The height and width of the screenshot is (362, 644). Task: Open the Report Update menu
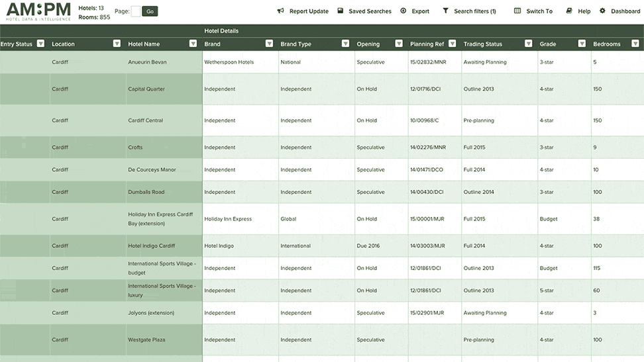point(309,11)
